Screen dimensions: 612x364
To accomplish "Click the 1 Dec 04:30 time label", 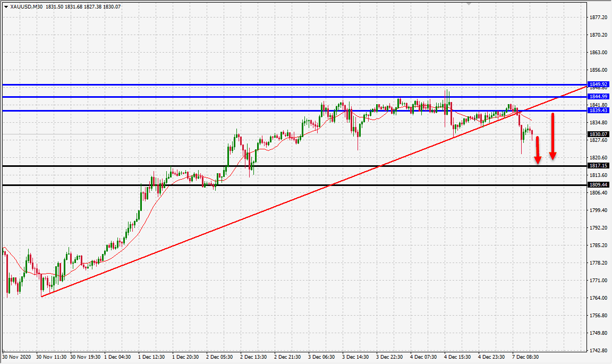I will [x=118, y=357].
